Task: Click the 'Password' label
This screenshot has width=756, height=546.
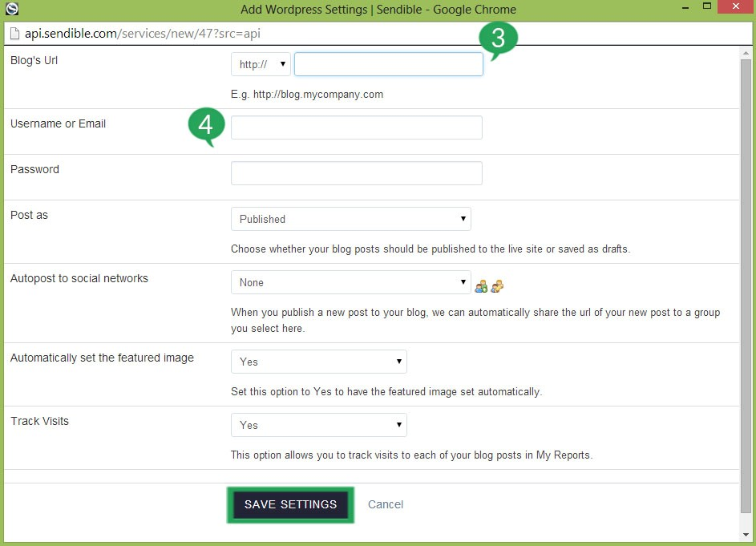Action: pyautogui.click(x=34, y=169)
